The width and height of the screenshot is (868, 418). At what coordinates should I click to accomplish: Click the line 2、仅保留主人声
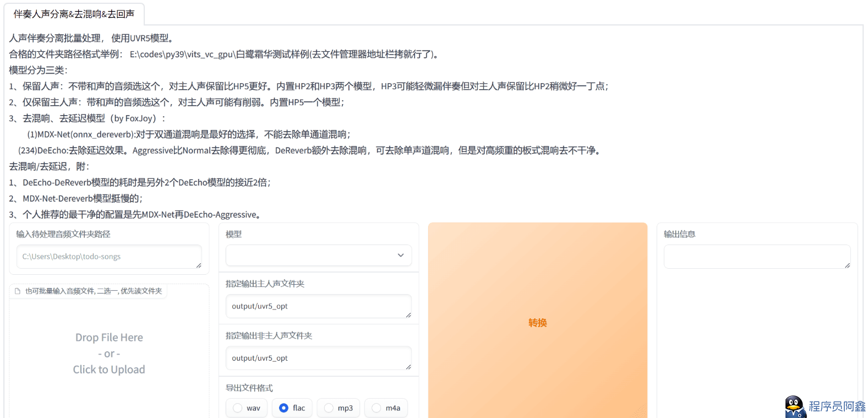(177, 102)
